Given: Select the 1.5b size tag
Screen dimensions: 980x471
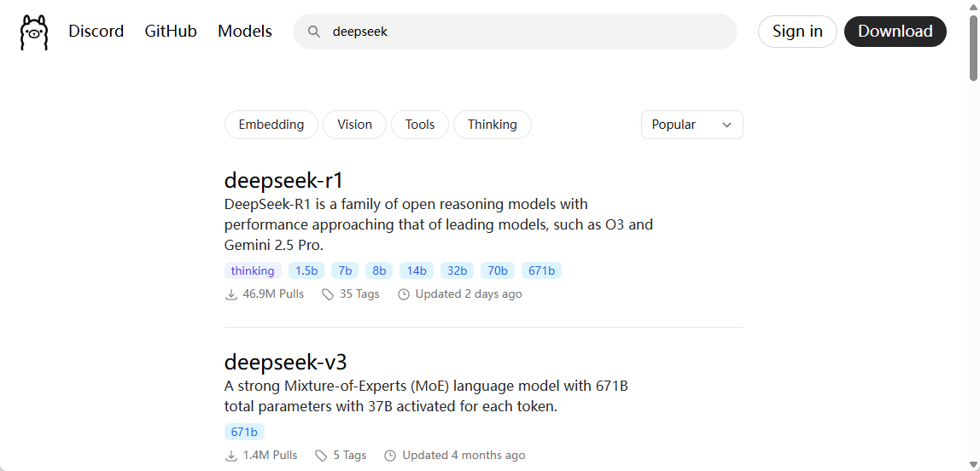Looking at the screenshot, I should (306, 270).
